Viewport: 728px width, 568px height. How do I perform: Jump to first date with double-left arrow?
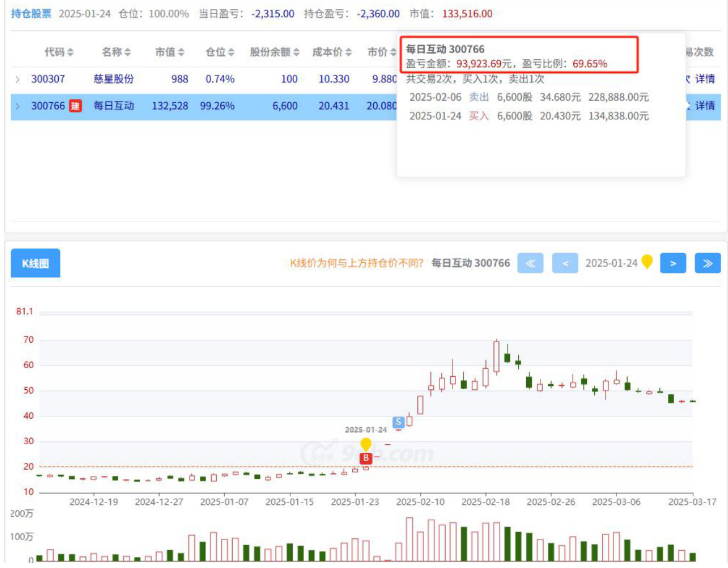click(x=530, y=263)
